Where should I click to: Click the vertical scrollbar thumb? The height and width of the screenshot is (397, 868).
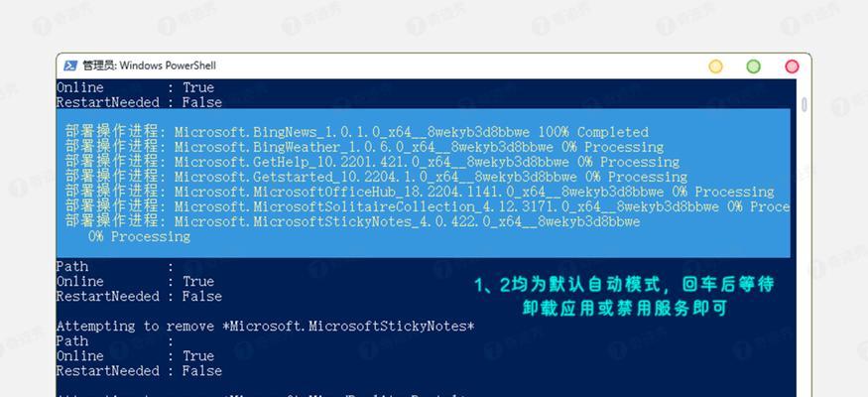(805, 104)
